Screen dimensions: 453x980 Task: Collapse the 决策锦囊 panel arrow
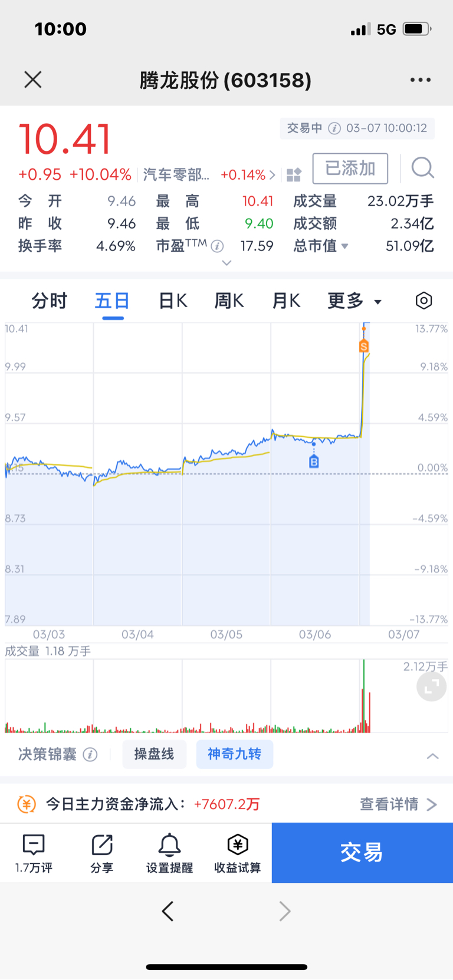click(432, 755)
